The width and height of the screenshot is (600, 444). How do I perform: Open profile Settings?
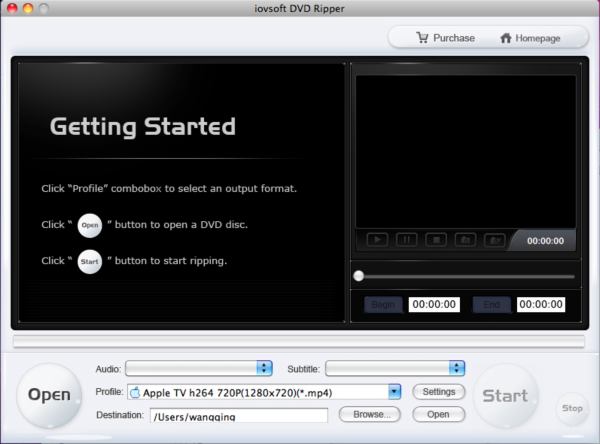pos(439,391)
